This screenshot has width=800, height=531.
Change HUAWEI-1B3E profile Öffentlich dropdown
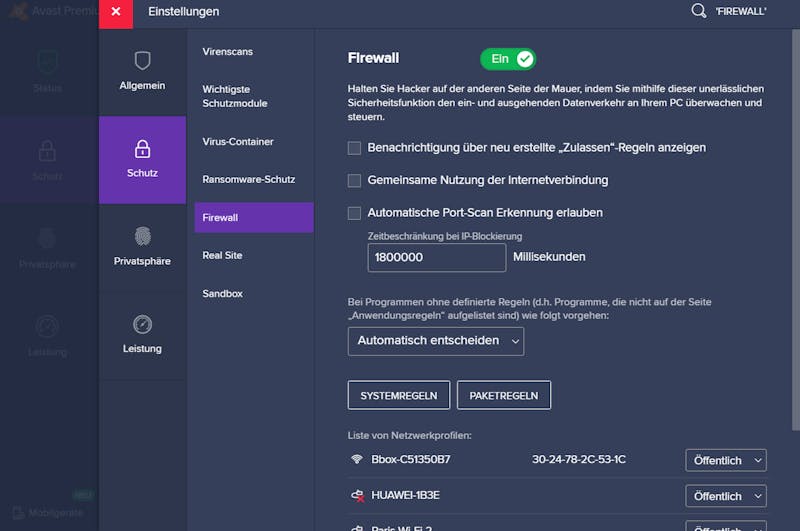[x=726, y=496]
